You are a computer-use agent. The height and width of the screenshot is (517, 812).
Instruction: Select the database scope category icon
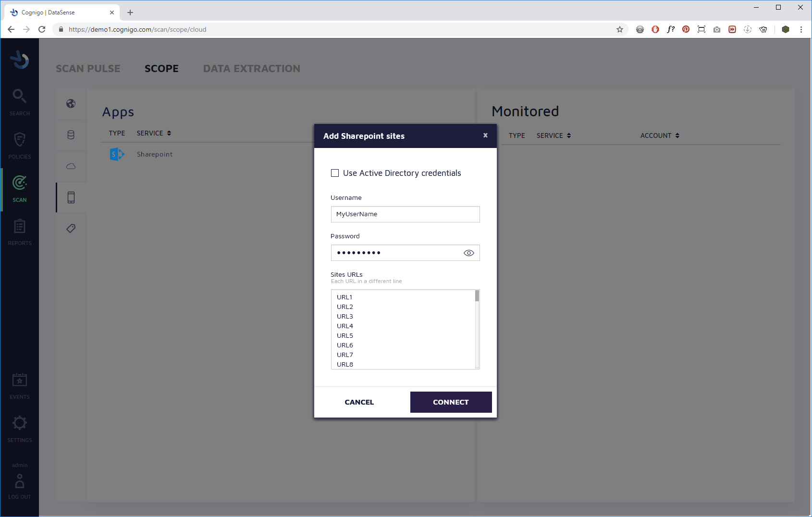(71, 135)
